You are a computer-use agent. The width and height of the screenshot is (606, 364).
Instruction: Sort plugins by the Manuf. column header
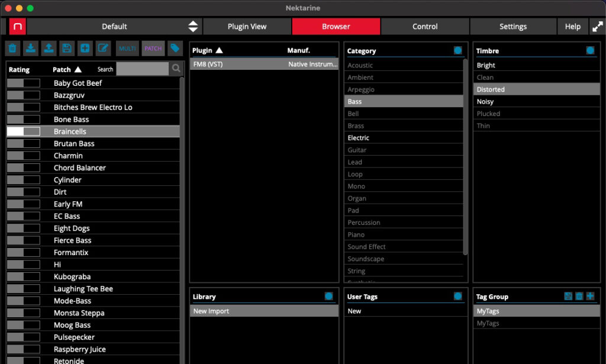click(x=298, y=50)
